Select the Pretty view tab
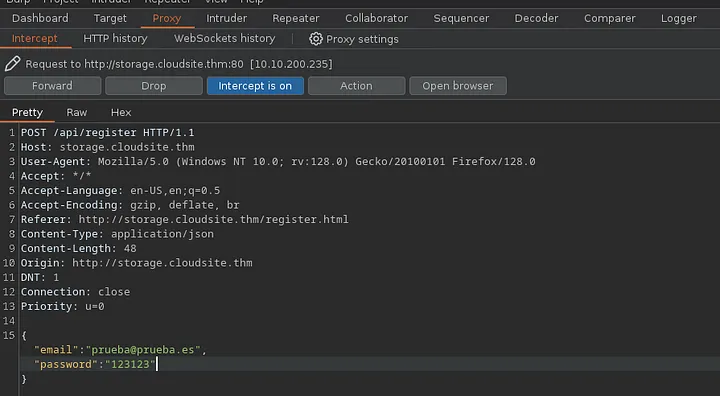The height and width of the screenshot is (396, 720). click(x=27, y=113)
